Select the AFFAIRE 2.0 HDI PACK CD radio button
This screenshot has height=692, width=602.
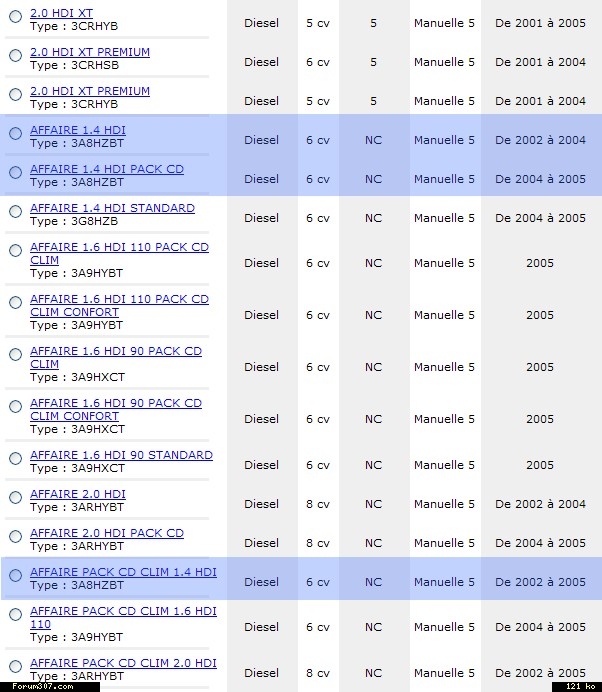click(x=15, y=536)
